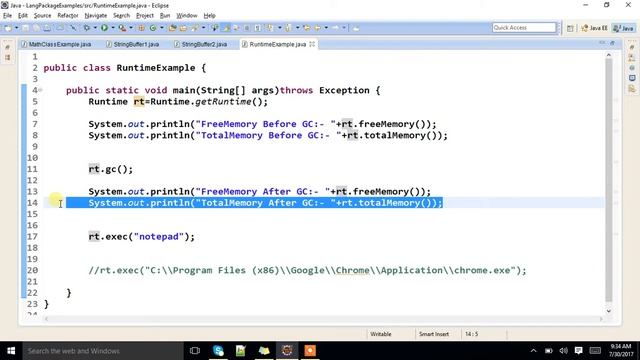Click the New Java Package icon
Image resolution: width=640 pixels, height=360 pixels.
[x=141, y=28]
